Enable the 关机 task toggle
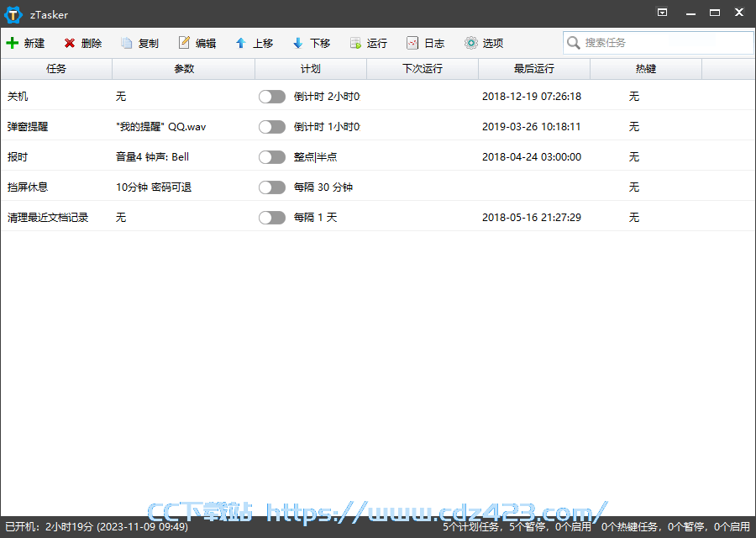This screenshot has height=538, width=756. (x=272, y=97)
